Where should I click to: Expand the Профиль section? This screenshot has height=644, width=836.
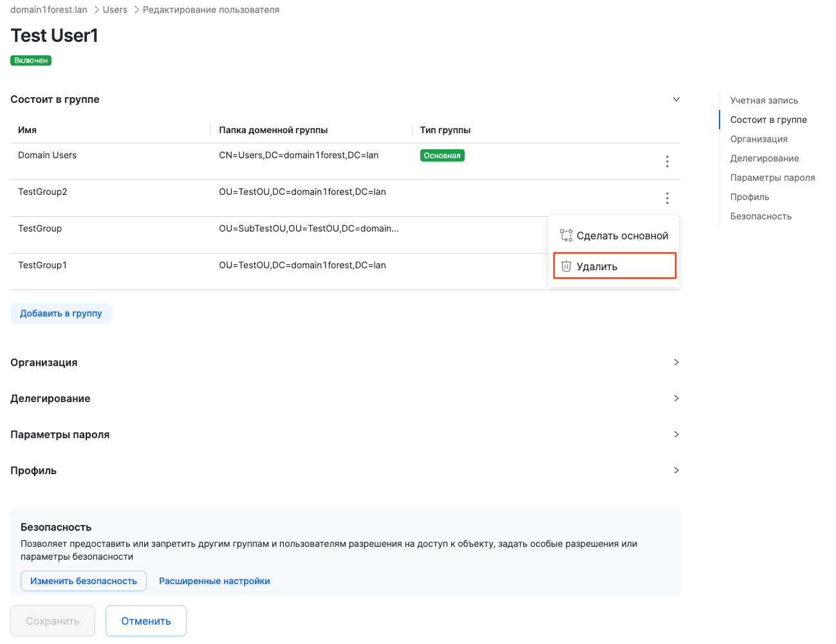pos(676,470)
